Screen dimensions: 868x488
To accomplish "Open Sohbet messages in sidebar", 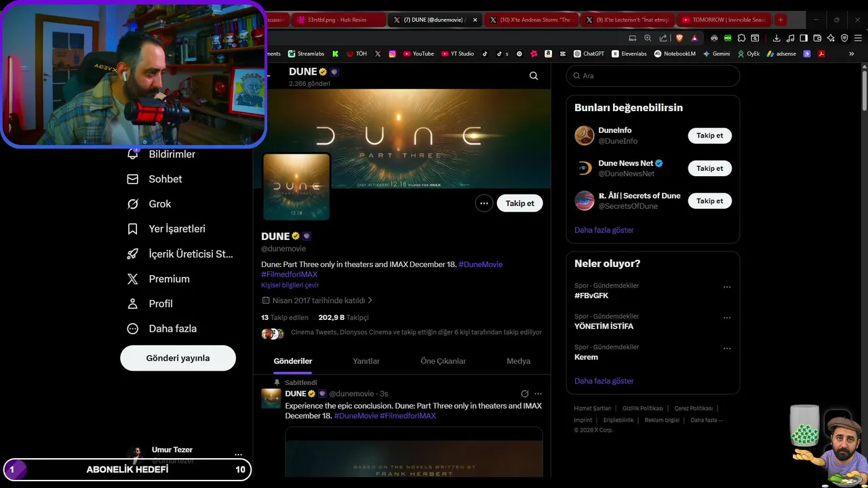I will (155, 179).
